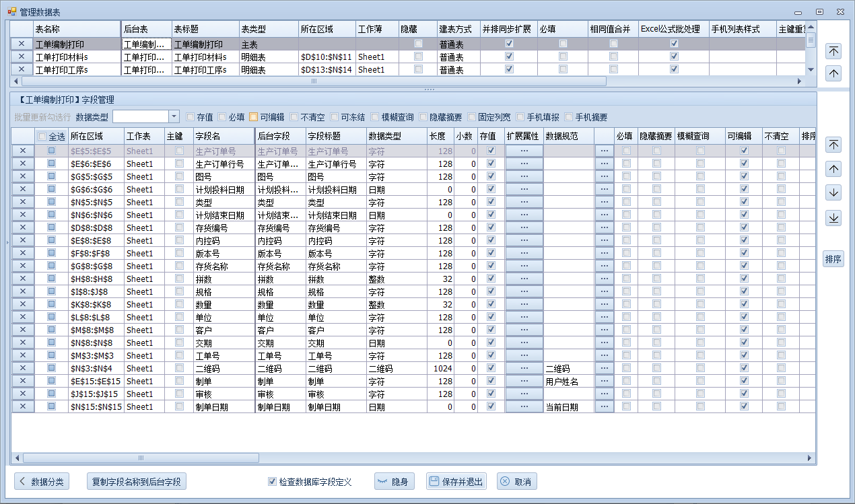Viewport: 855px width, 504px height.
Task: Click the move-up arrow beside the field list
Action: click(833, 169)
